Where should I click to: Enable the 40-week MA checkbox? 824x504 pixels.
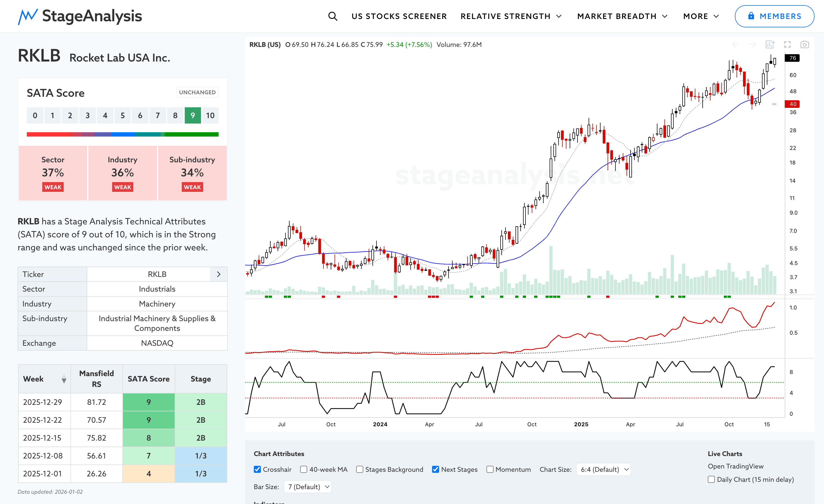pos(304,469)
